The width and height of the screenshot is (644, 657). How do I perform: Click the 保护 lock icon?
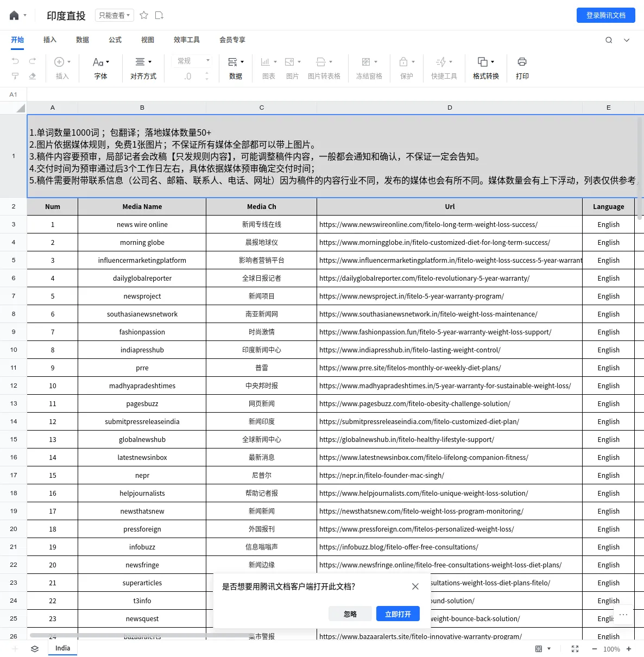[x=403, y=62]
